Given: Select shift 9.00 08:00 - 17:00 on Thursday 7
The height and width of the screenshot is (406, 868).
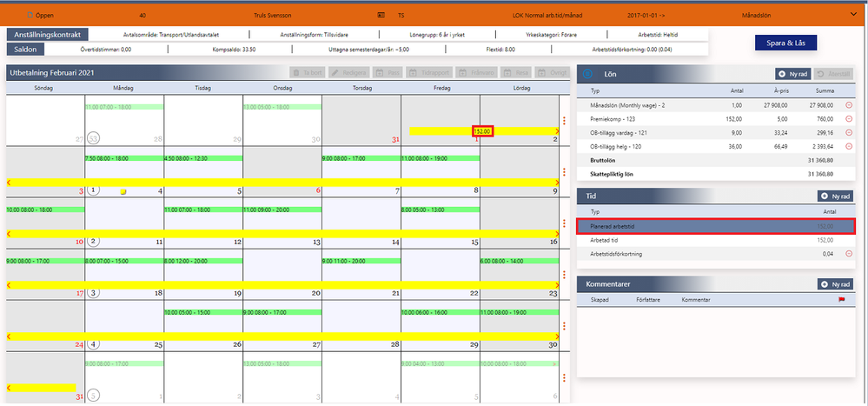Looking at the screenshot, I should pyautogui.click(x=361, y=158).
